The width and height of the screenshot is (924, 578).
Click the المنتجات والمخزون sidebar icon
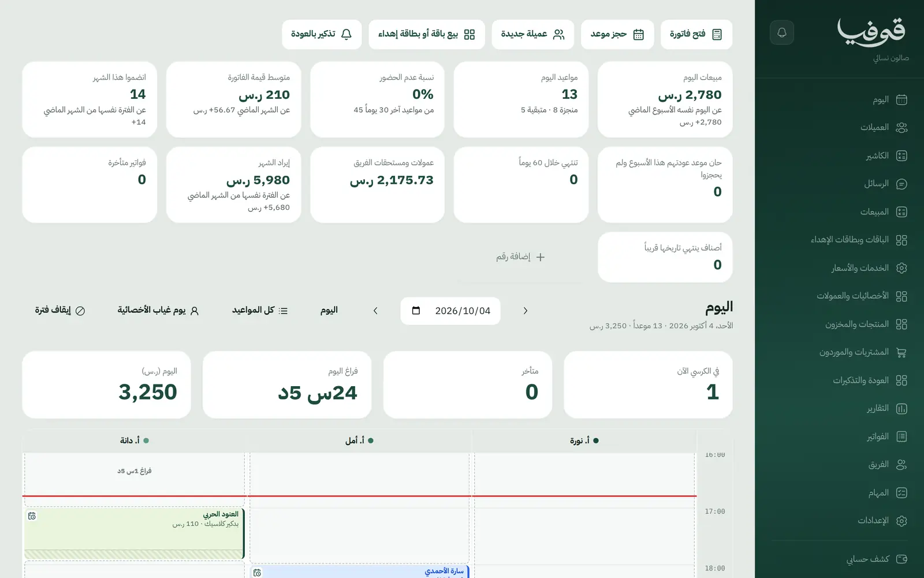click(x=901, y=324)
